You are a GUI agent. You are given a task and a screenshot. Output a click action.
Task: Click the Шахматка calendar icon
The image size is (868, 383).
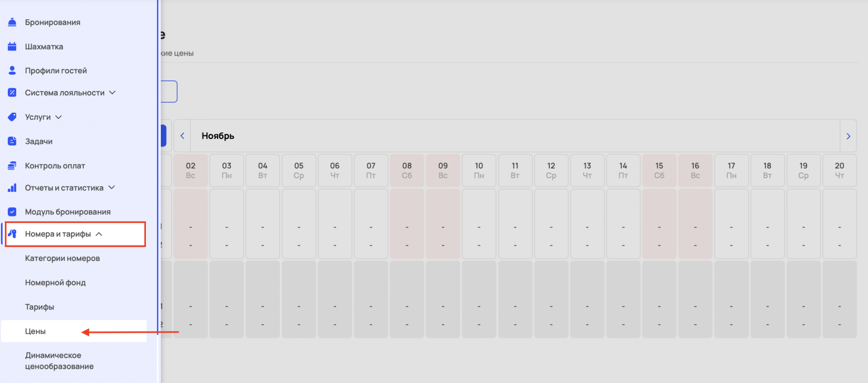[x=12, y=47]
